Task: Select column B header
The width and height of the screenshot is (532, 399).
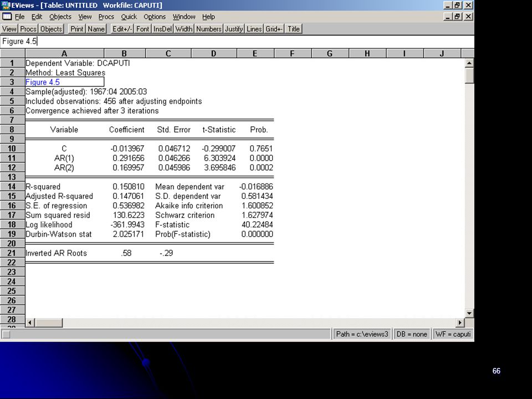Action: (x=125, y=54)
